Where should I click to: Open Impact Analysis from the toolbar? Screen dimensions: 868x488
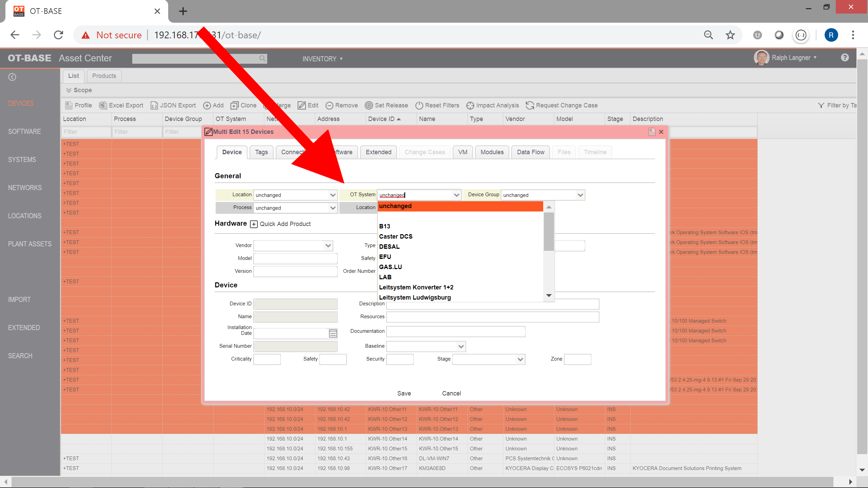(x=492, y=105)
